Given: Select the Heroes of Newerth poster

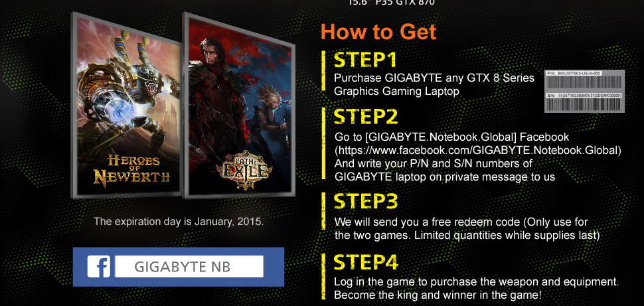Looking at the screenshot, I should (127, 106).
